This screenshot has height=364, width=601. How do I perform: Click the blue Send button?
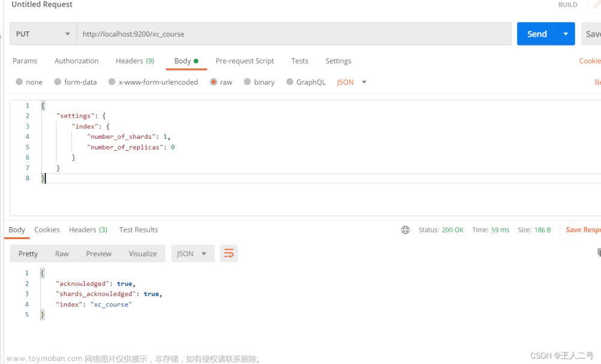[x=537, y=34]
